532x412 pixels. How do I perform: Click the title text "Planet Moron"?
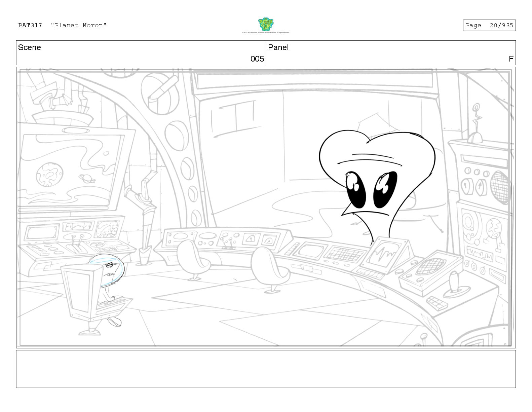pos(79,25)
